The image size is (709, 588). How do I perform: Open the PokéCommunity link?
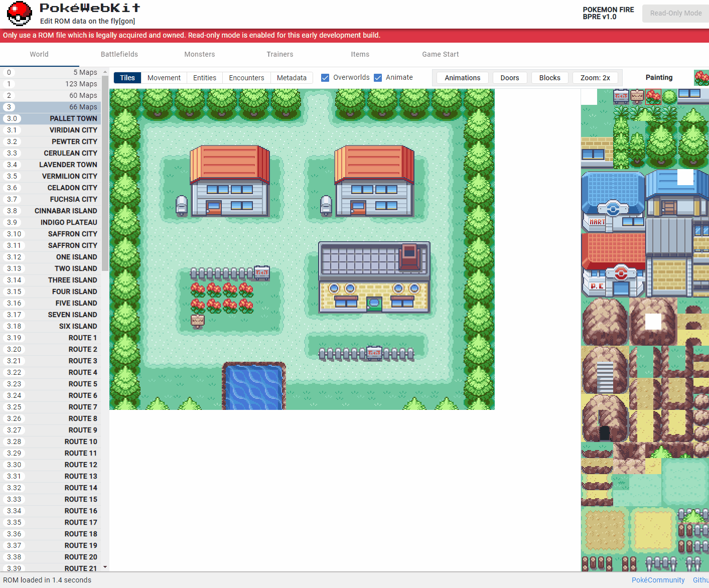point(658,580)
